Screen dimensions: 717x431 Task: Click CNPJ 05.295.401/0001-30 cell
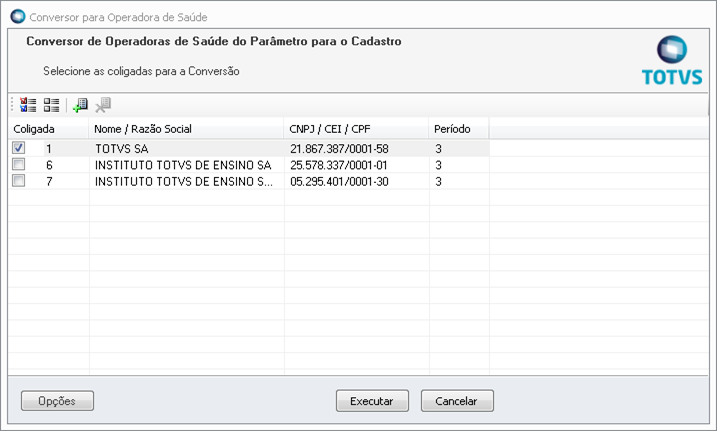click(339, 181)
